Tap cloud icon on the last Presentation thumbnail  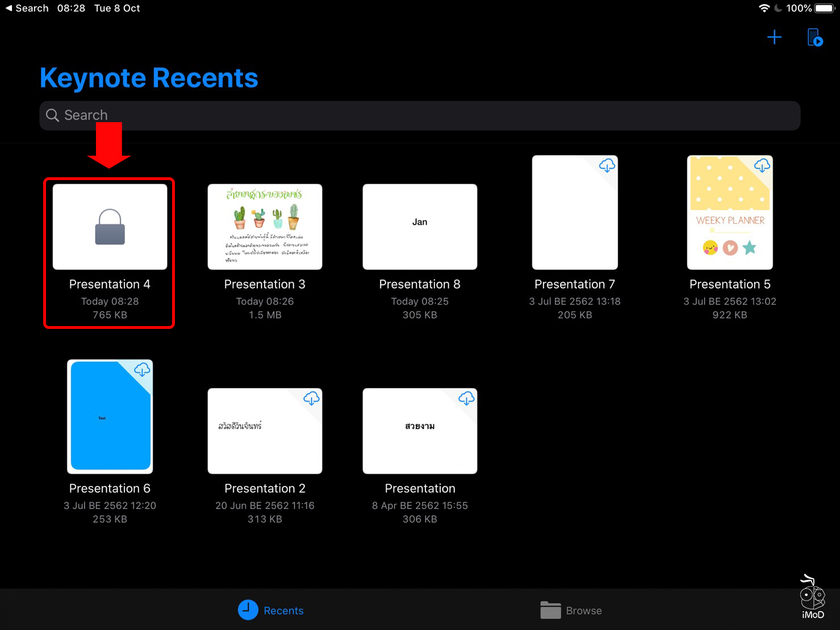[466, 398]
